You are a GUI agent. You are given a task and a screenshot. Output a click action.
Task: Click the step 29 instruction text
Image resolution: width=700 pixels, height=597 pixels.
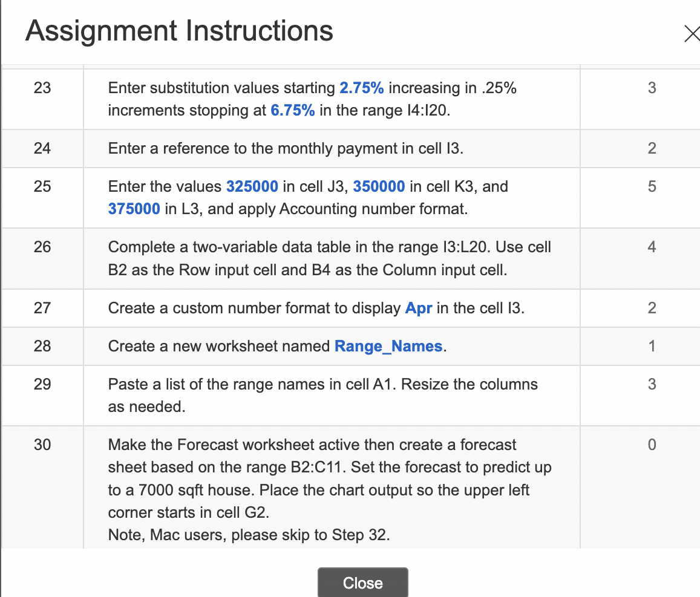(x=322, y=395)
